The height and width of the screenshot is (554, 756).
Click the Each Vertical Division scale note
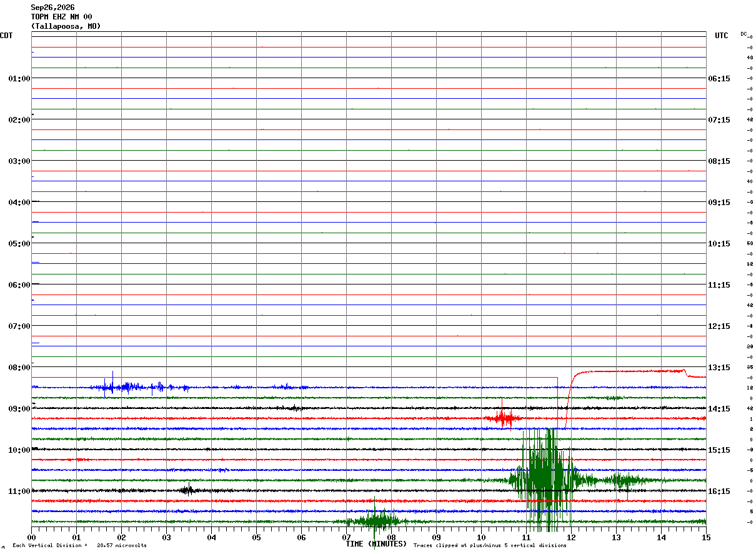pyautogui.click(x=79, y=545)
